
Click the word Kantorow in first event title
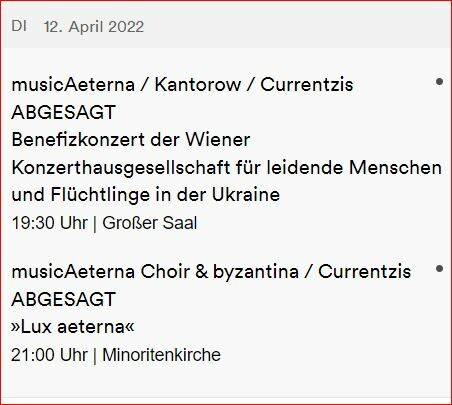pyautogui.click(x=198, y=84)
